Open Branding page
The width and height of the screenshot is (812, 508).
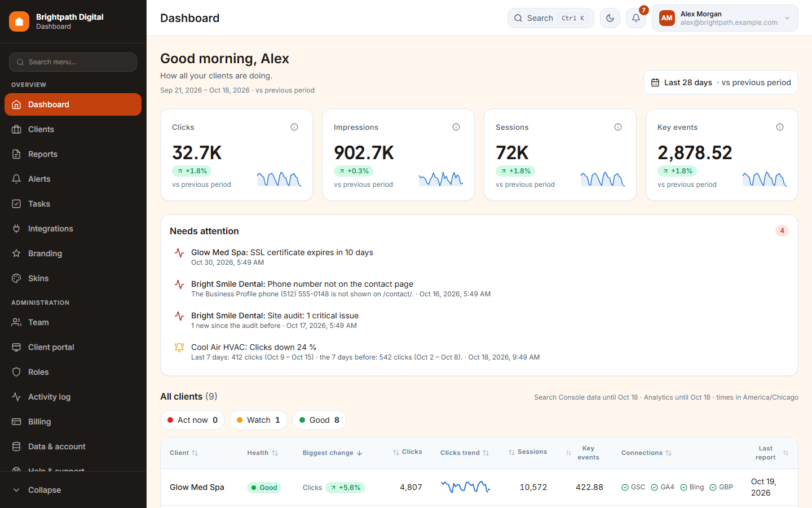click(73, 253)
